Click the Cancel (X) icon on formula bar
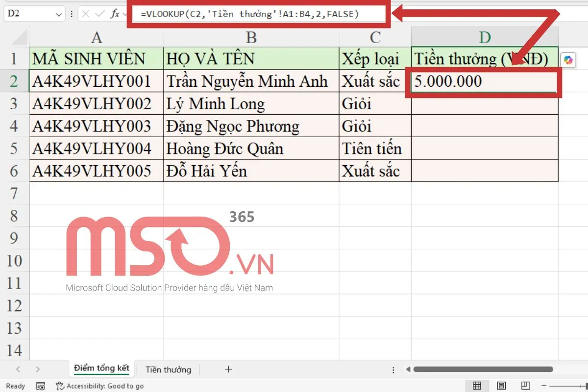Viewport: 588px width, 392px height. click(85, 13)
